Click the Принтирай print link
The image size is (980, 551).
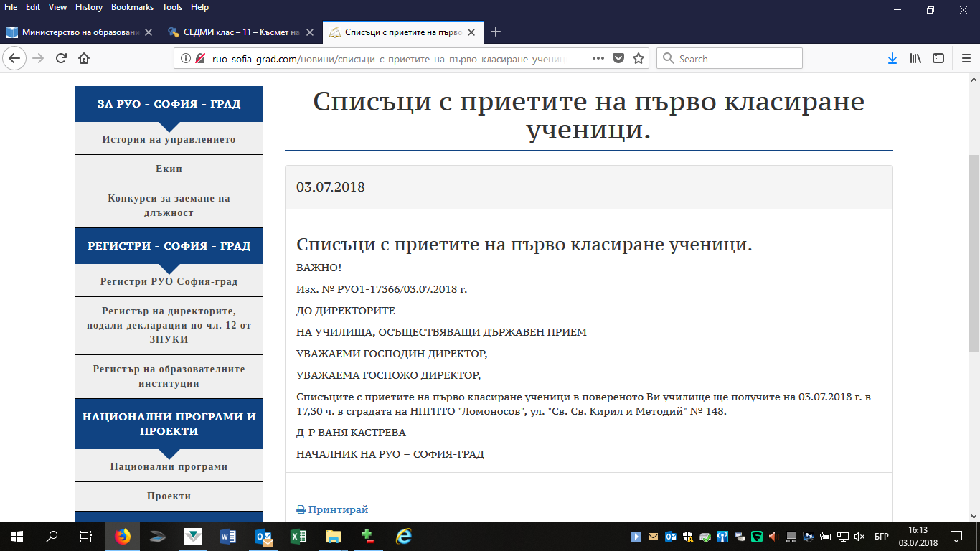338,509
